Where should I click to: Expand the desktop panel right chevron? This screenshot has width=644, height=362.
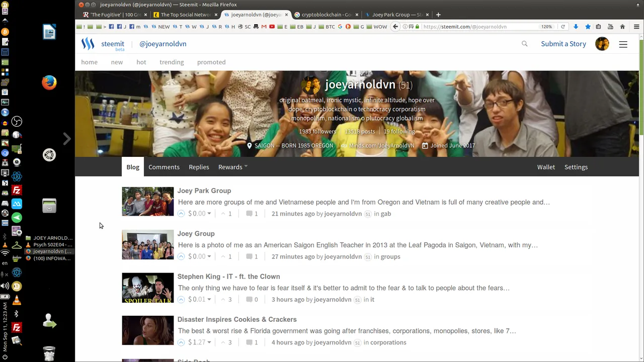tap(67, 139)
